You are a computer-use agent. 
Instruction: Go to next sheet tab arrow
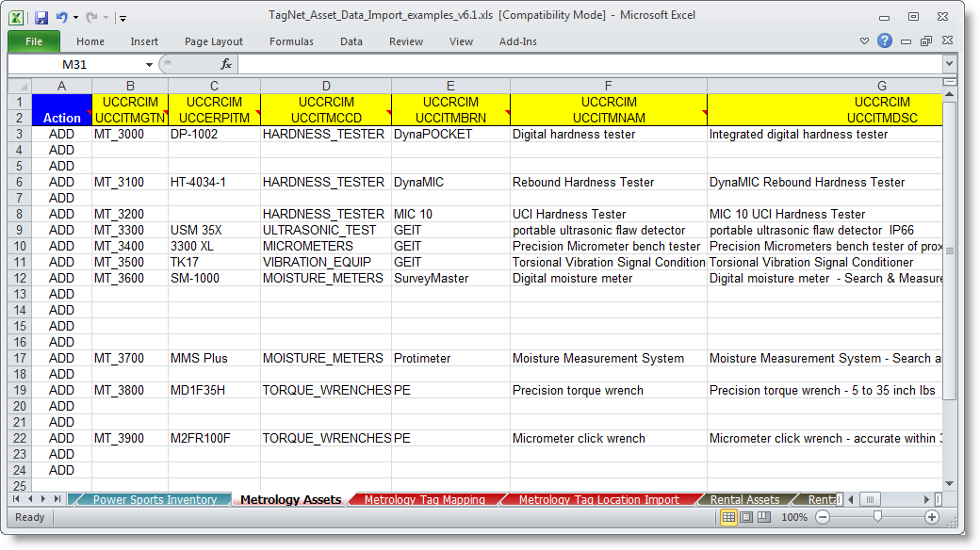coord(43,499)
